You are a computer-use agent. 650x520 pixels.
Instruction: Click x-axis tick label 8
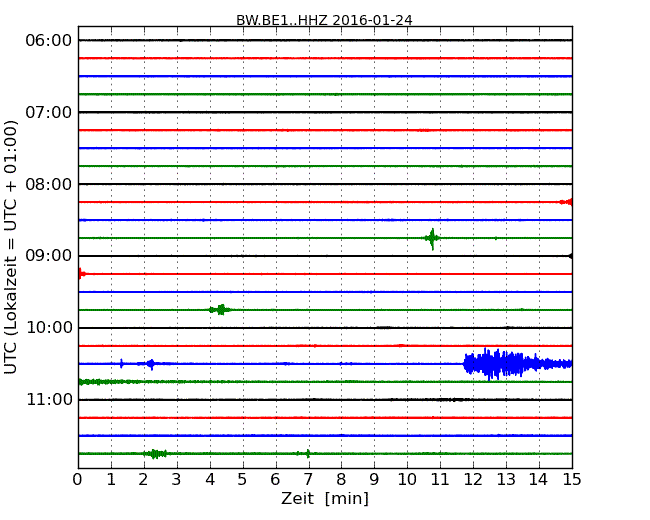tap(341, 480)
